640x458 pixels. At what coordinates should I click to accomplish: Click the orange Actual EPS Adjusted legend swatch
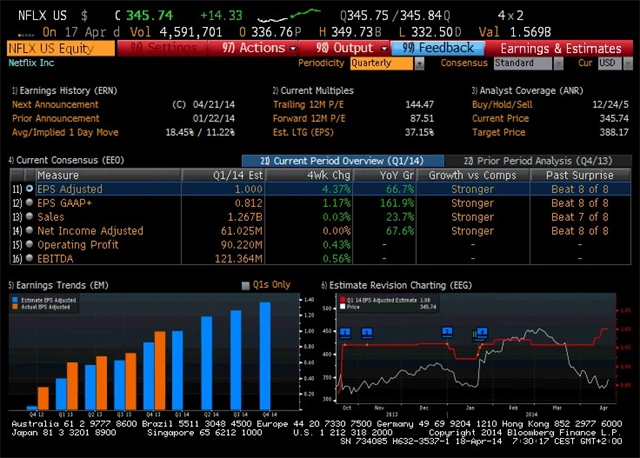(x=14, y=304)
